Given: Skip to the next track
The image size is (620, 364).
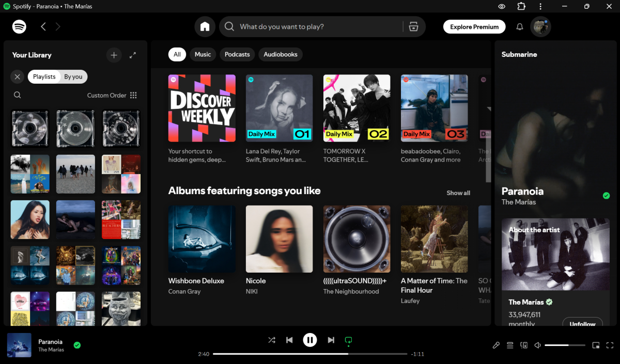Looking at the screenshot, I should tap(331, 340).
